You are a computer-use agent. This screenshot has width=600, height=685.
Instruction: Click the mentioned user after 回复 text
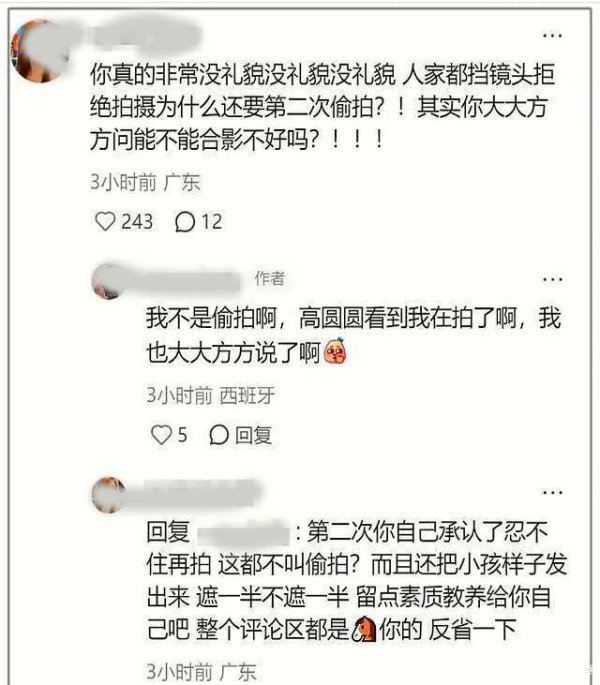243,532
